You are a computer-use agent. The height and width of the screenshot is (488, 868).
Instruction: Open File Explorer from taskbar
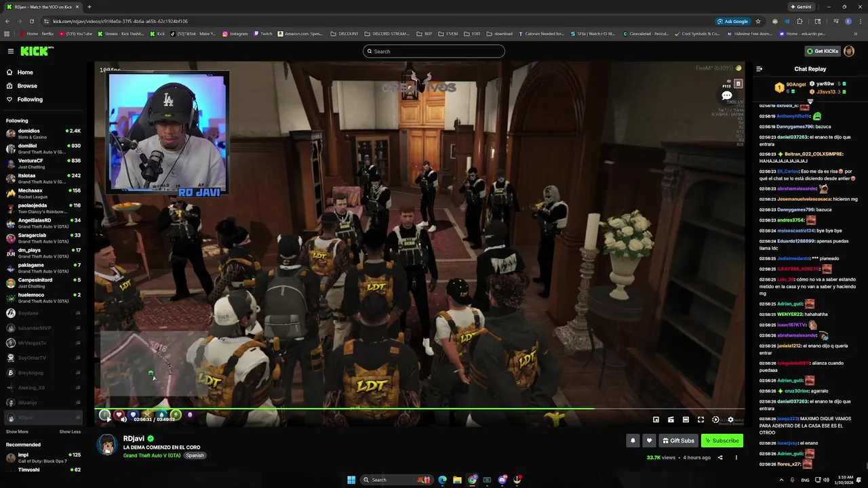(457, 480)
